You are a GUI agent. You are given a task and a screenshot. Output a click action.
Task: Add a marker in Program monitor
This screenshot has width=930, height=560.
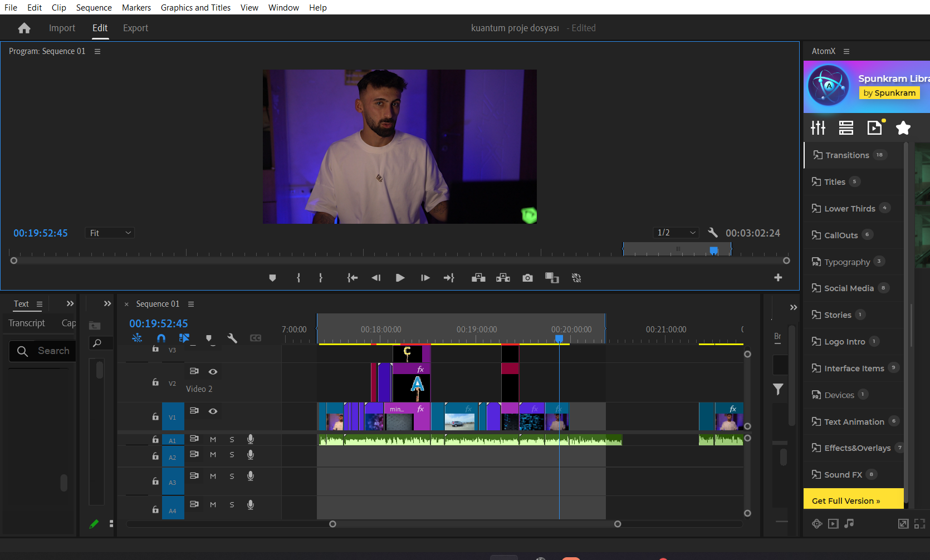coord(272,278)
